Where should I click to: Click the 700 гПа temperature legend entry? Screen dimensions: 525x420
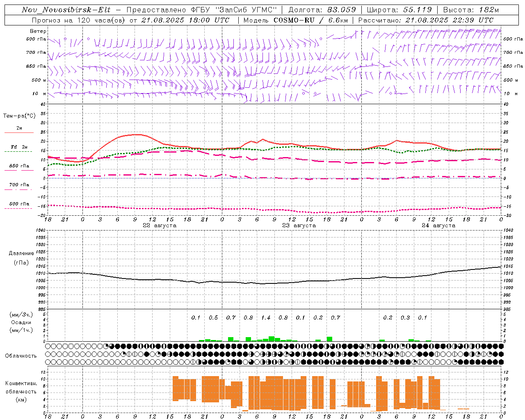click(x=19, y=185)
